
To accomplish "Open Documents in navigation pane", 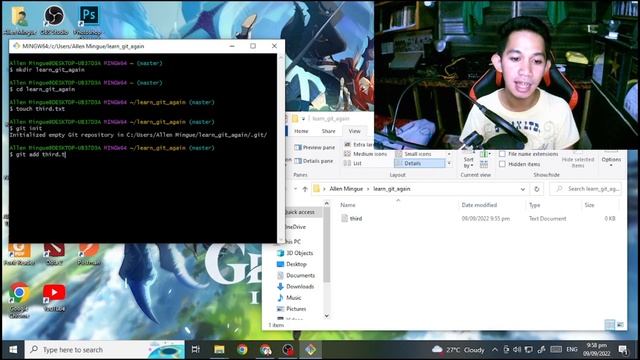I will click(x=296, y=276).
